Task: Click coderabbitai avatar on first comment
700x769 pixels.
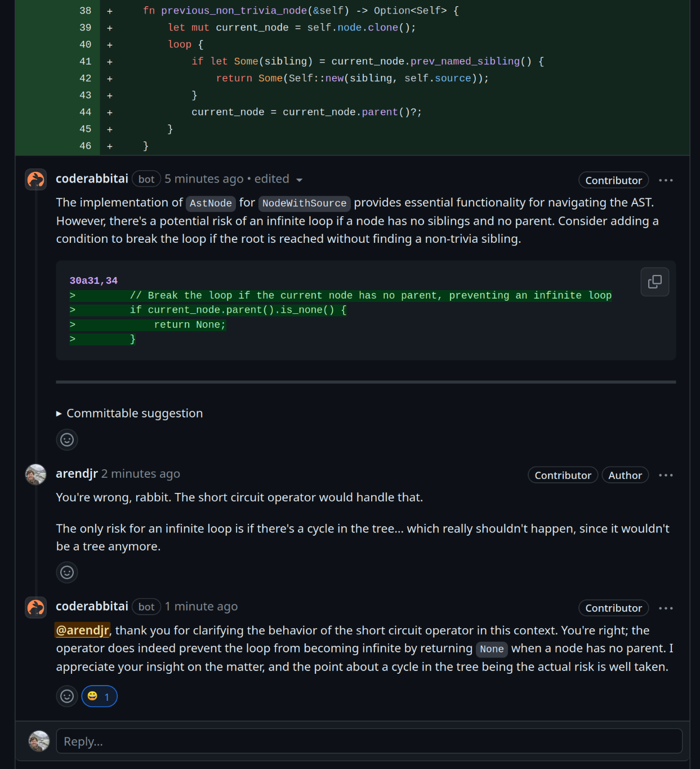Action: 36,180
